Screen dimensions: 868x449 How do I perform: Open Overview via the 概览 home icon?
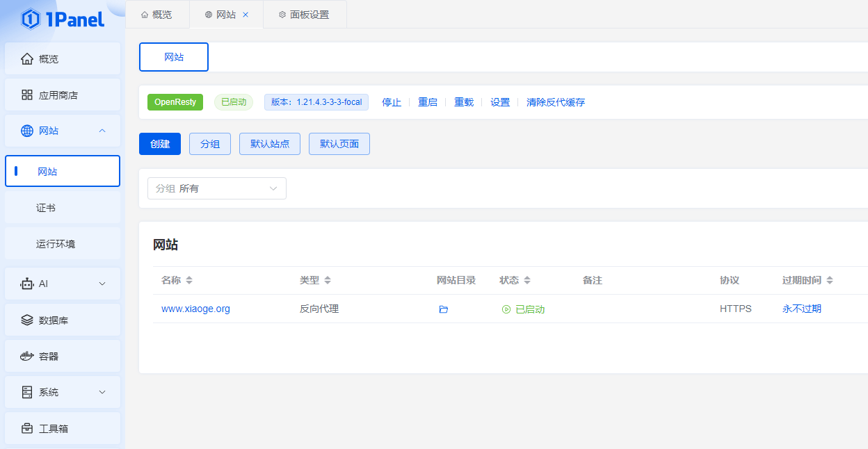pyautogui.click(x=28, y=58)
